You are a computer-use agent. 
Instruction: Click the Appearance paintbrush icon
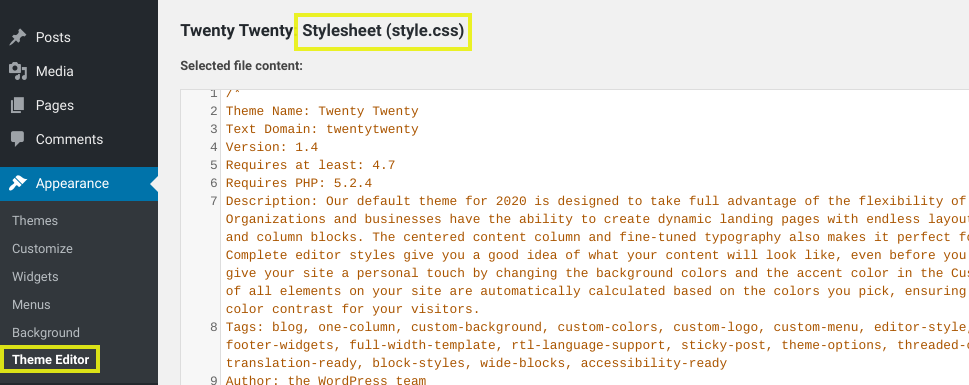click(17, 183)
